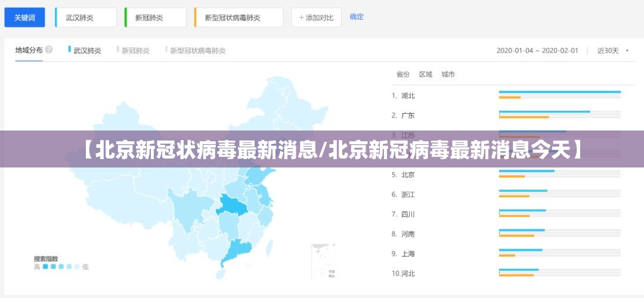This screenshot has height=298, width=644.
Task: Select the row 8. 河南
Action: tap(506, 234)
